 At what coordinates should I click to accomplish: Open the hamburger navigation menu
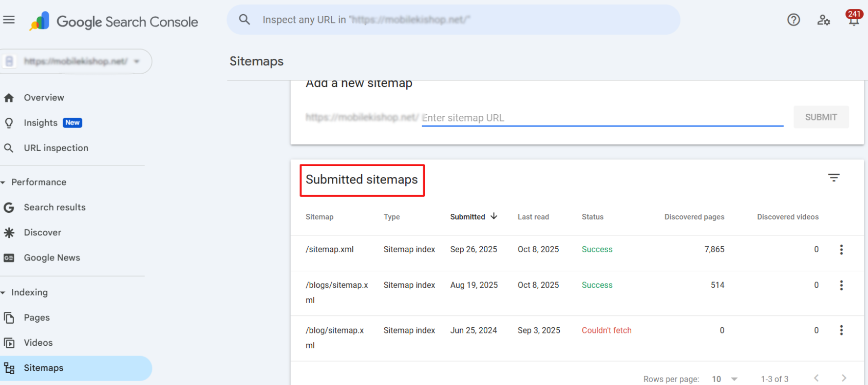(x=9, y=20)
